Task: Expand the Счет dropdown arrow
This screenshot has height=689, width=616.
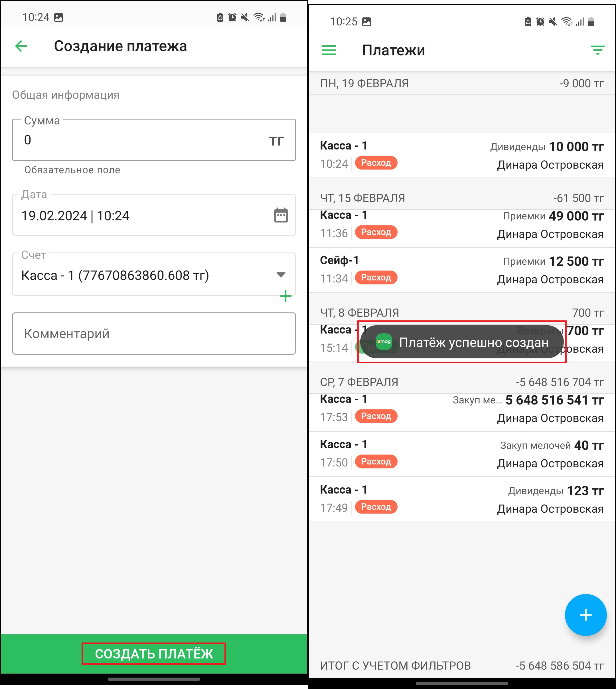Action: point(281,274)
